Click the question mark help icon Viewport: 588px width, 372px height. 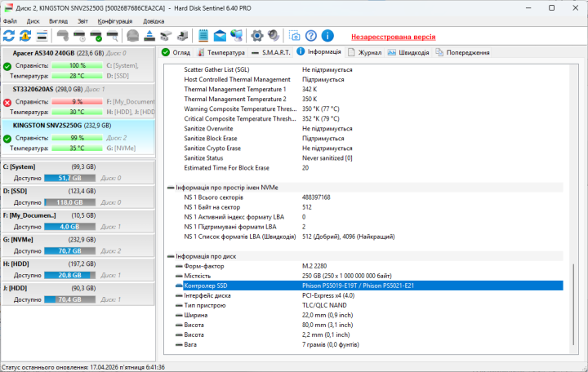click(311, 36)
